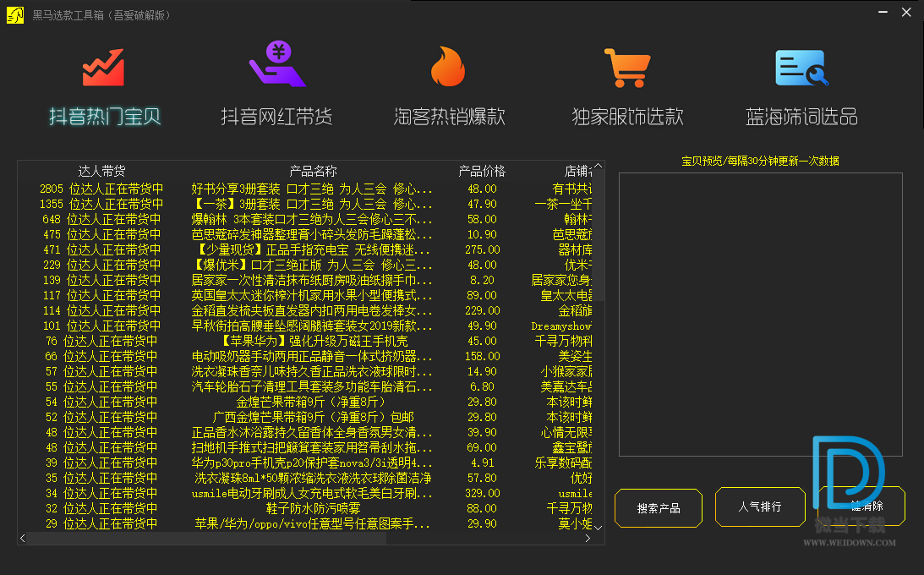Viewport: 924px width, 575px height.
Task: Click the 人气排行 button
Action: [x=760, y=507]
